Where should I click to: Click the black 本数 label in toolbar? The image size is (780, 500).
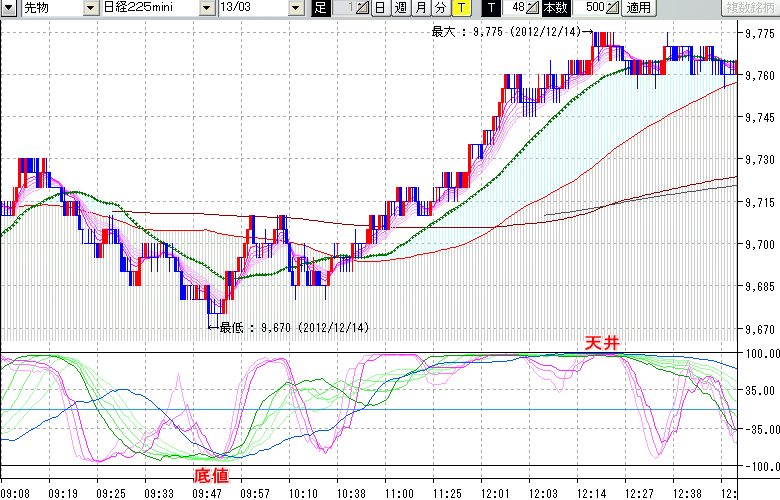point(555,8)
